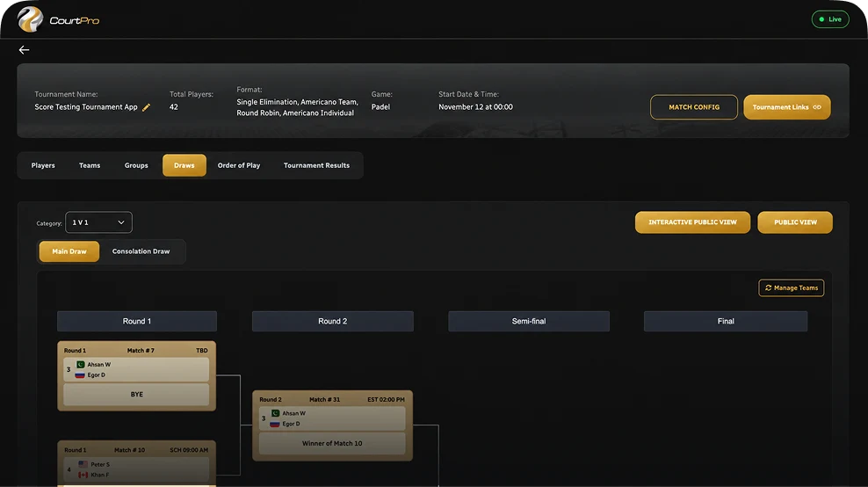Select the Main Draw toggle
This screenshot has width=868, height=487.
click(69, 251)
